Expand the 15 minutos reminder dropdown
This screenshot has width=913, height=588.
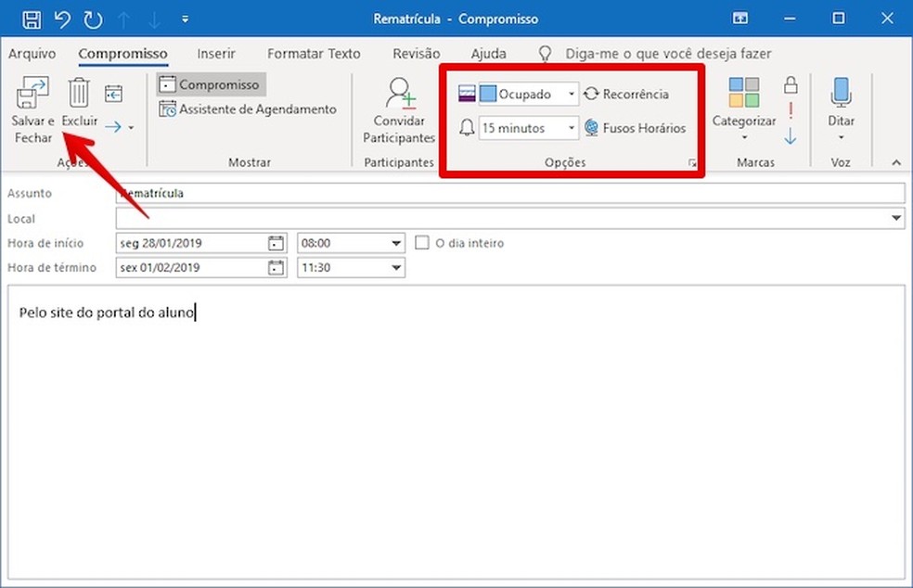572,128
